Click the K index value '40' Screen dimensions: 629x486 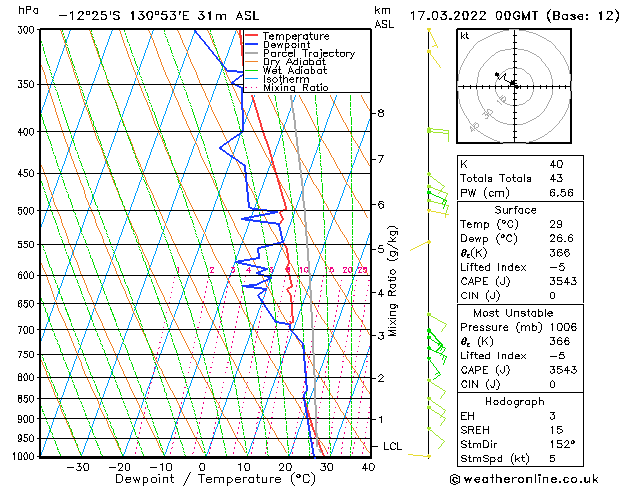click(x=556, y=164)
